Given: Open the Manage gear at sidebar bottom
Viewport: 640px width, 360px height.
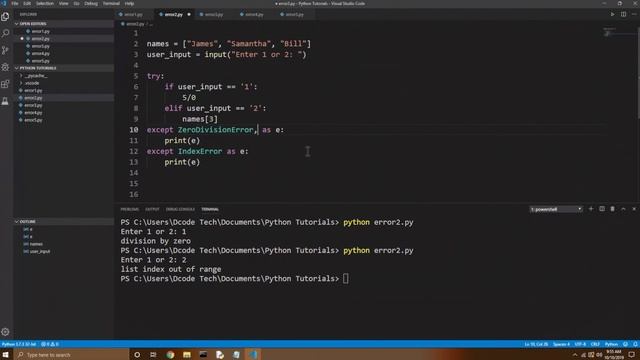Looking at the screenshot, I should 5,332.
